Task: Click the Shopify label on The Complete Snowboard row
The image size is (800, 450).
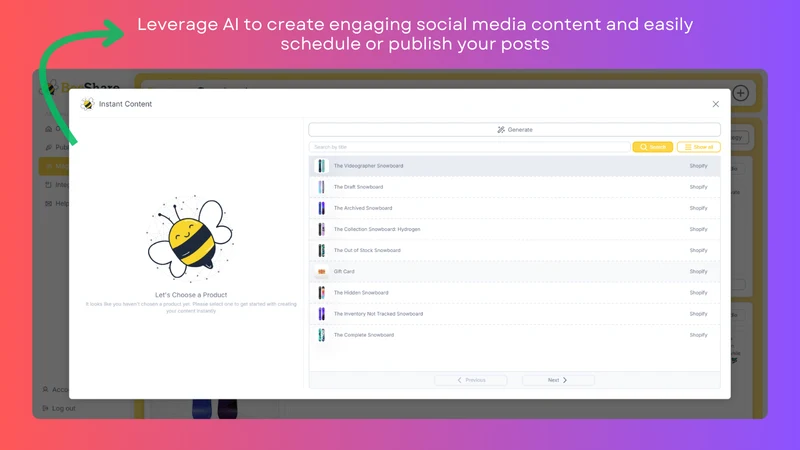Action: 698,335
